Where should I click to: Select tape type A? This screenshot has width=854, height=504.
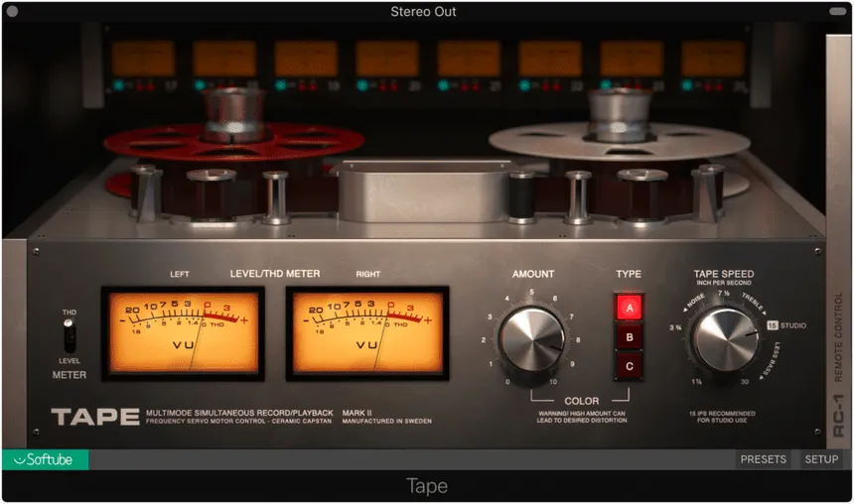tap(629, 308)
